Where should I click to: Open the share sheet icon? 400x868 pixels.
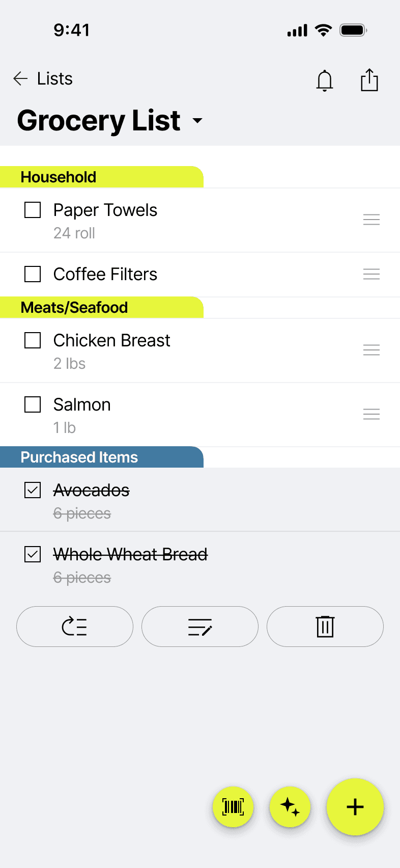click(x=369, y=80)
